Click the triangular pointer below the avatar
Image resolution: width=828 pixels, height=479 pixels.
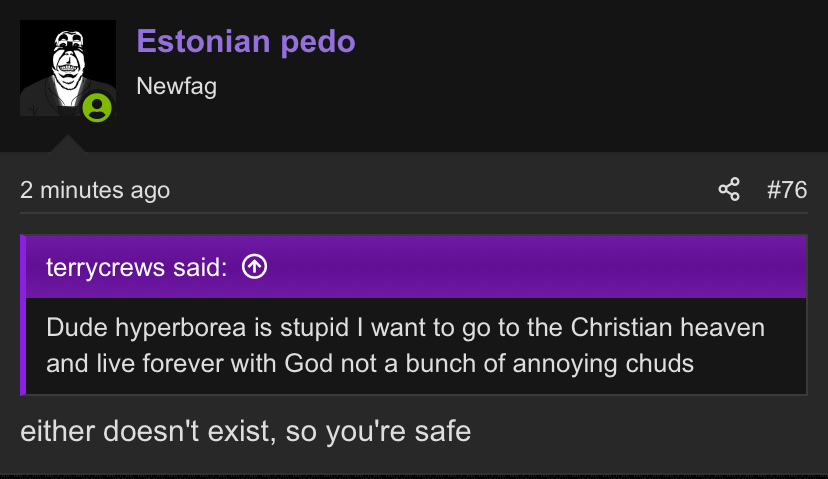68,144
